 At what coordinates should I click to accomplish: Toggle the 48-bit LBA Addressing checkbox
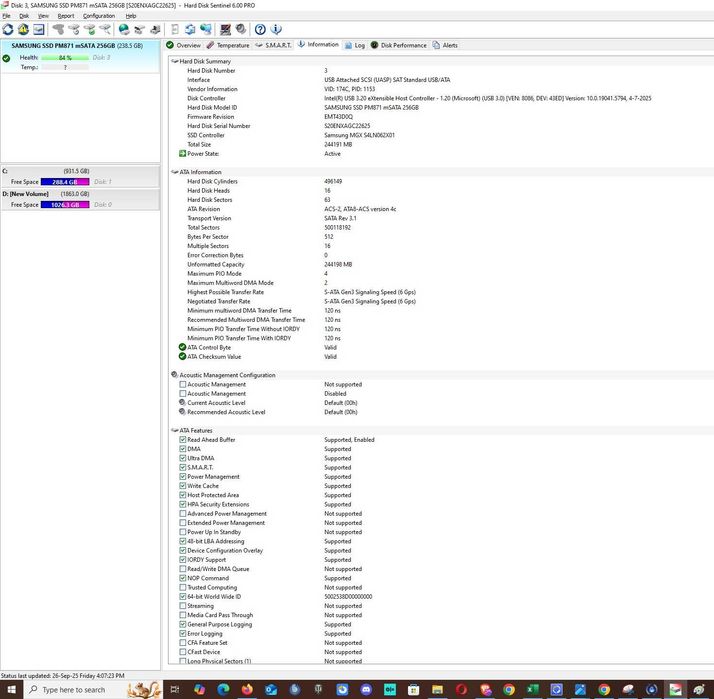(183, 541)
